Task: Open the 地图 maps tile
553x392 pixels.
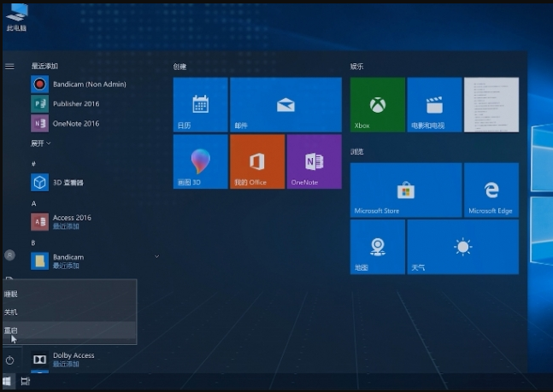Action: pyautogui.click(x=377, y=247)
